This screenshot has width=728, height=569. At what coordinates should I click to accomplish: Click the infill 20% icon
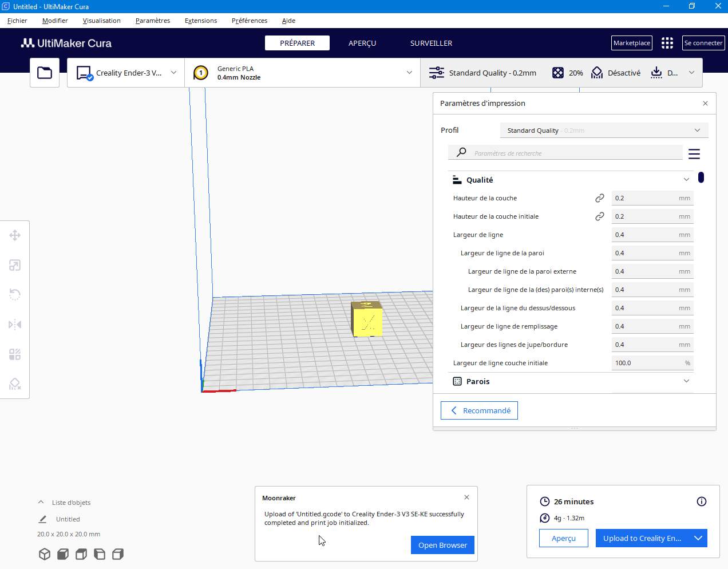point(558,73)
